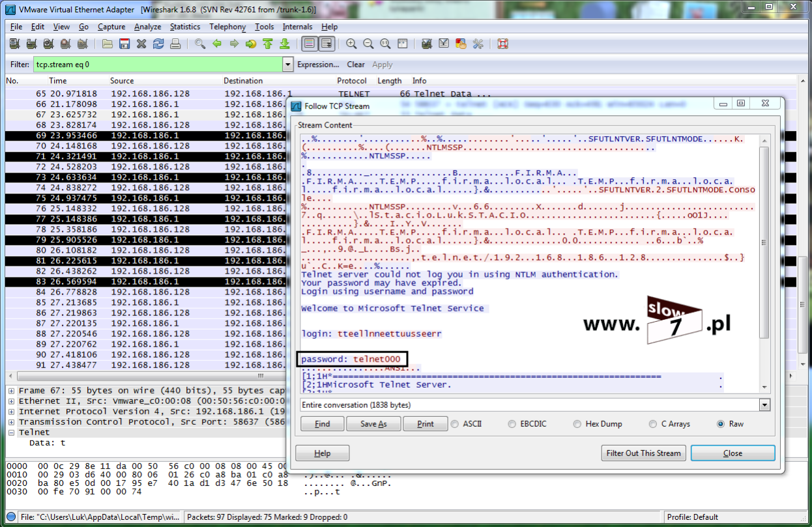812x527 pixels.
Task: Click the Profile: Default status entry
Action: [x=692, y=517]
